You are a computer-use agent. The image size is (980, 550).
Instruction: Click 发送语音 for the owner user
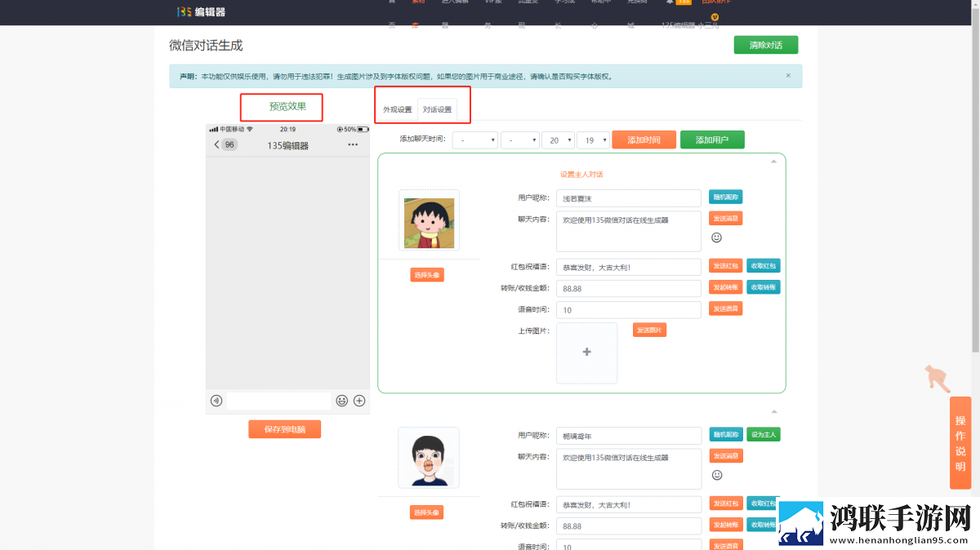coord(725,308)
